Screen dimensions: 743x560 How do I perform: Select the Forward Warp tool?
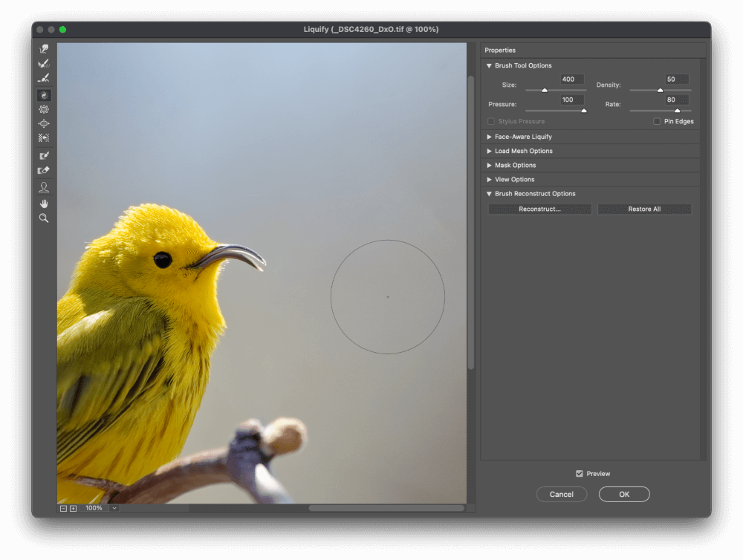pos(44,49)
